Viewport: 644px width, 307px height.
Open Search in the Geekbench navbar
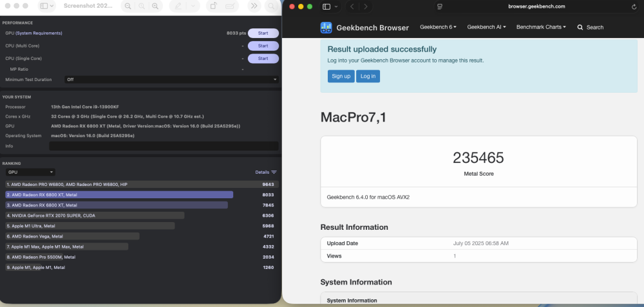(x=590, y=28)
